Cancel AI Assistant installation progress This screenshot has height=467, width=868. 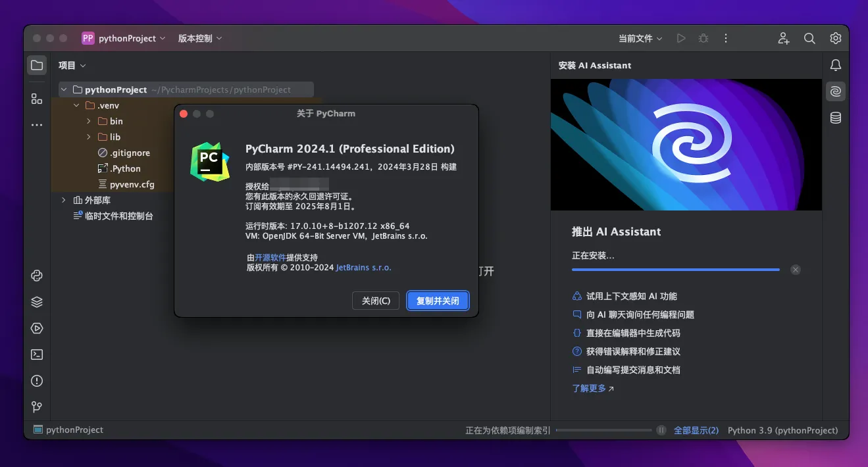coord(796,270)
